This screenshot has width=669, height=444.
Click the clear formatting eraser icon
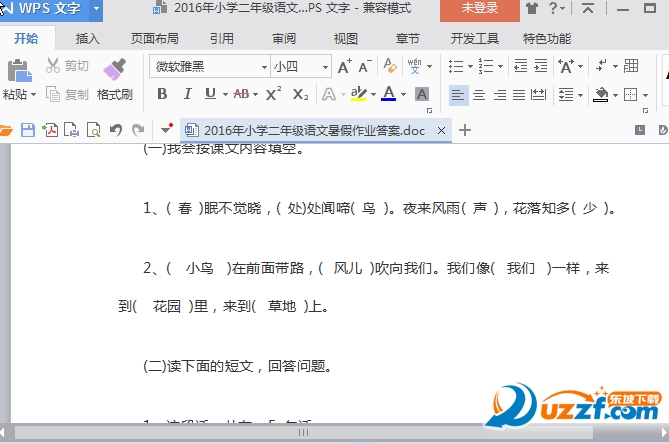[390, 66]
